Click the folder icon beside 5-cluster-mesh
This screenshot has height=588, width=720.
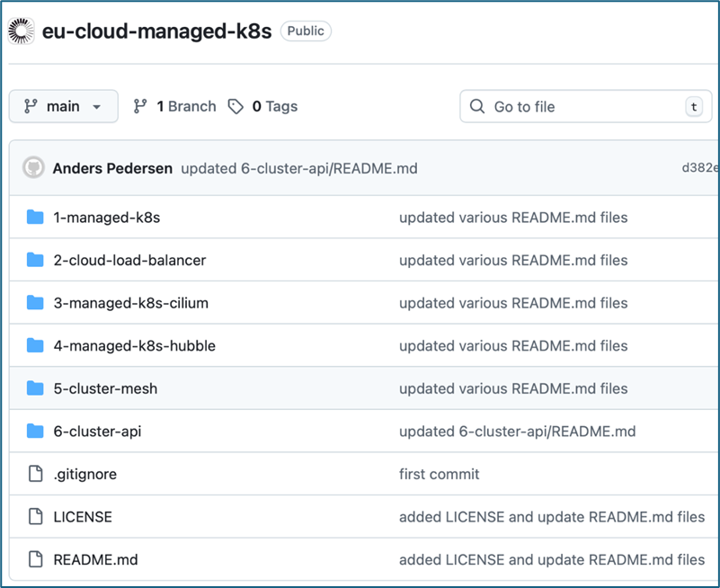35,388
